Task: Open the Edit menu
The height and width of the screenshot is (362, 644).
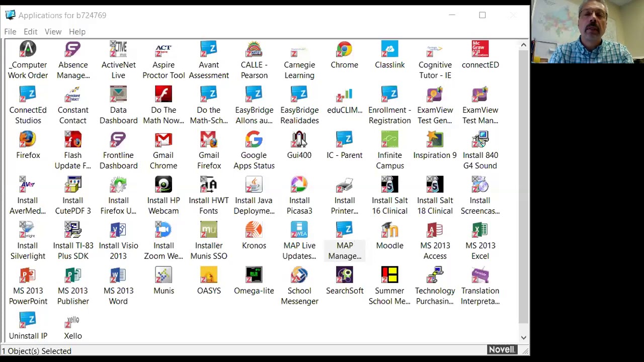Action: 30,32
